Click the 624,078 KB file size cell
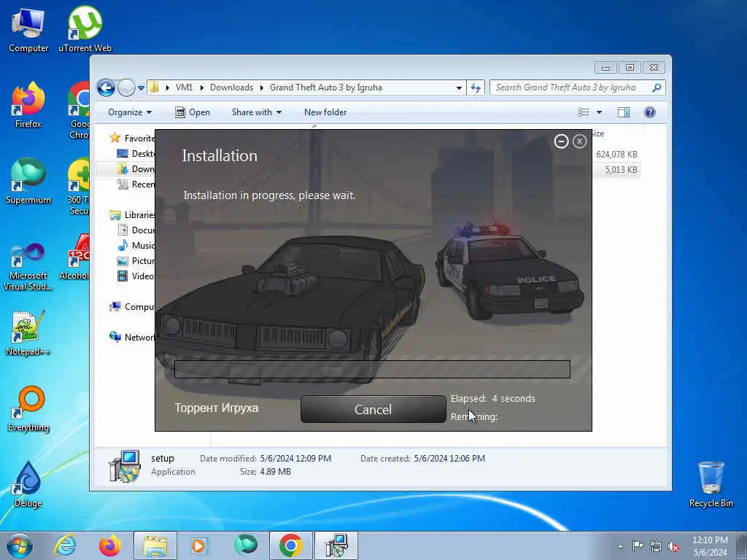The width and height of the screenshot is (747, 560). pyautogui.click(x=616, y=155)
